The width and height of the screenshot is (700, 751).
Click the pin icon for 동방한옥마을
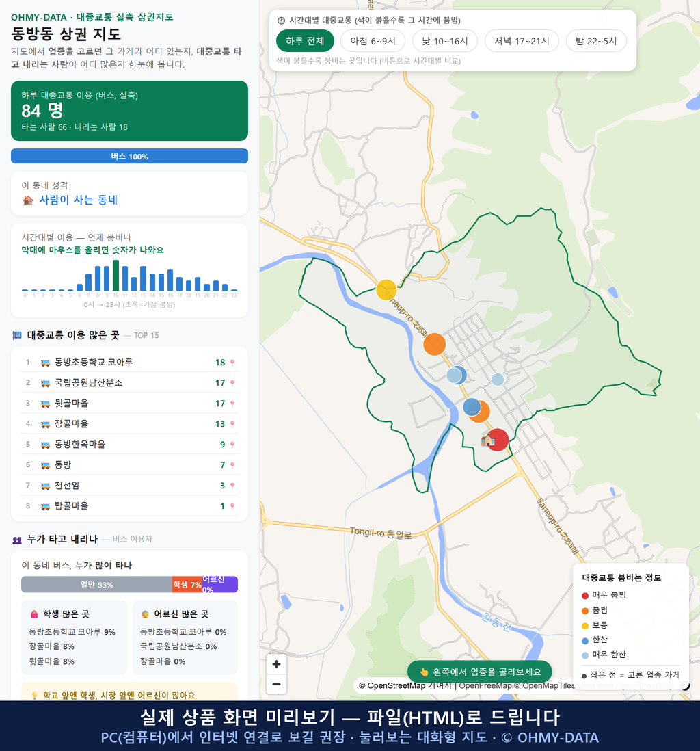232,445
